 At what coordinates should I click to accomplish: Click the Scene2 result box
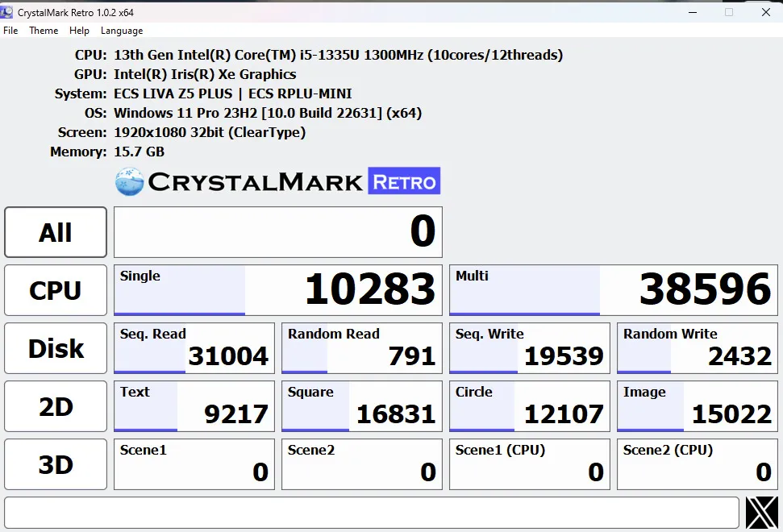click(362, 464)
